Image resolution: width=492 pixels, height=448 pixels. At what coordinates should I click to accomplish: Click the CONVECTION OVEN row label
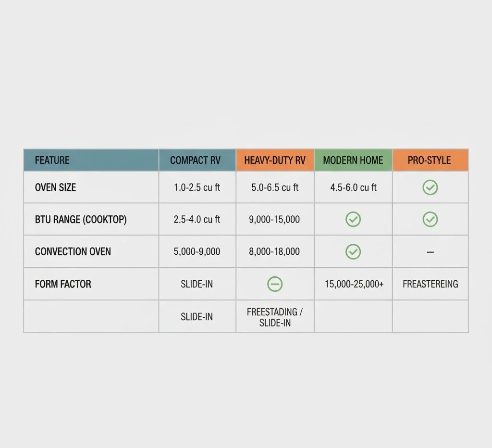pos(73,251)
